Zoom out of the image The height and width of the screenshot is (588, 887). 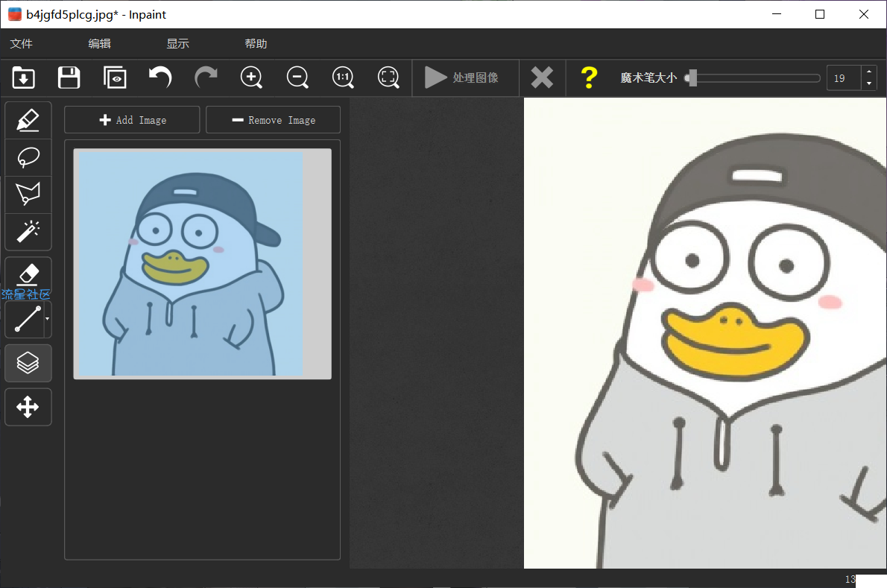tap(297, 78)
